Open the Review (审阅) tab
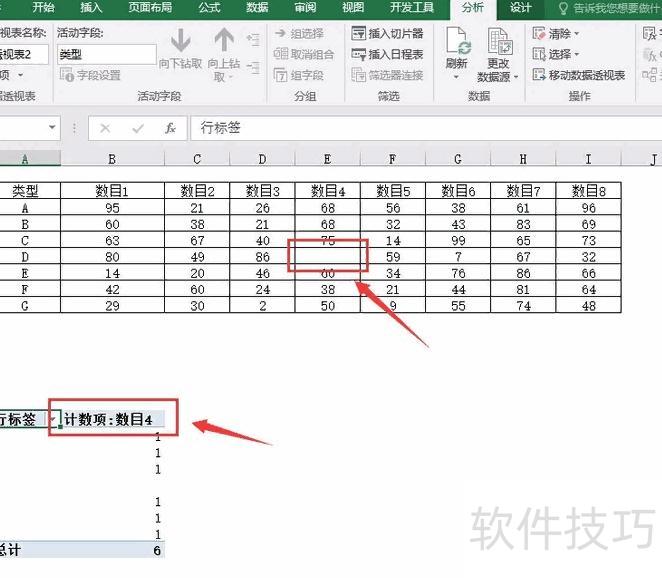The image size is (662, 578). (x=305, y=8)
